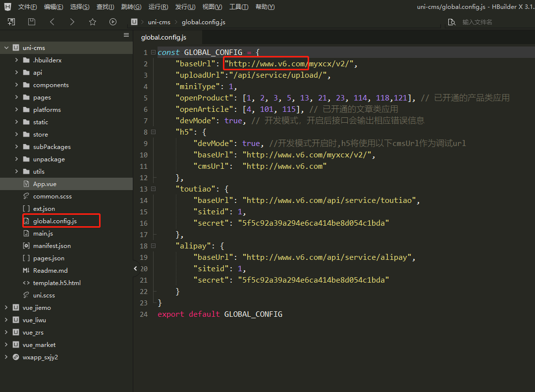
Task: Click the file search icon
Action: click(x=451, y=22)
